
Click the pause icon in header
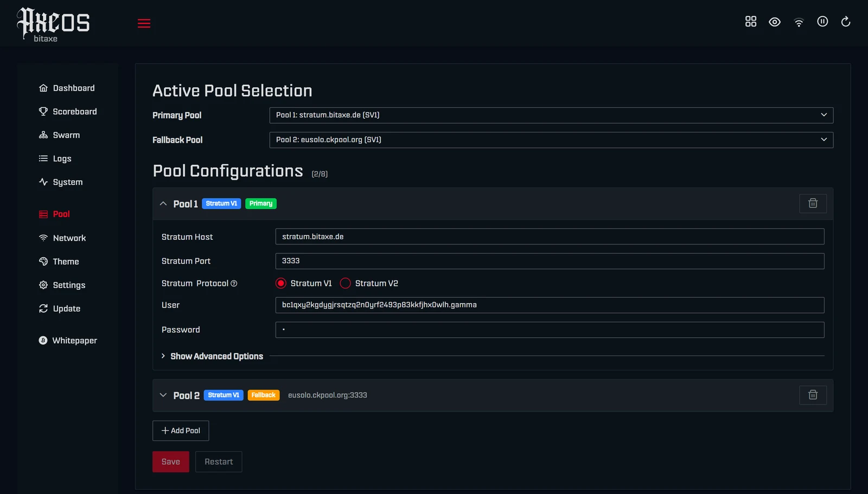[822, 22]
